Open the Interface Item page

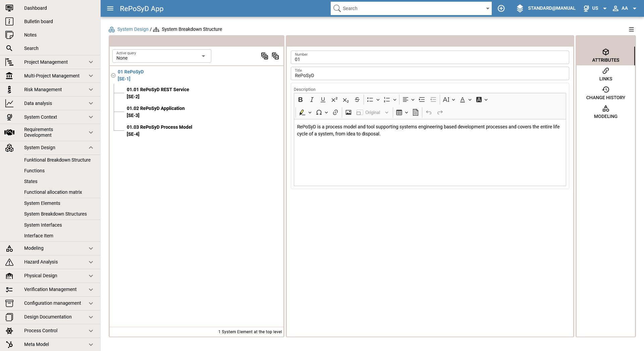pos(39,236)
